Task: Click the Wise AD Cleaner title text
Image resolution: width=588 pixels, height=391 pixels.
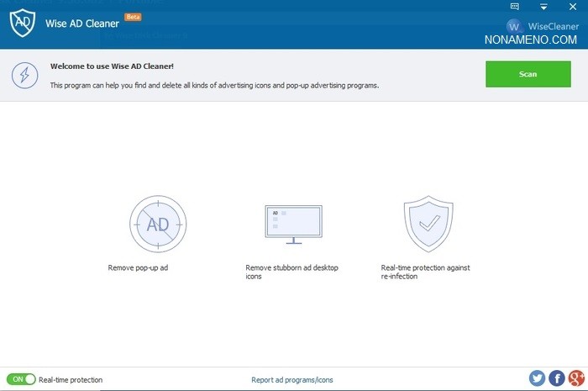Action: tap(83, 24)
